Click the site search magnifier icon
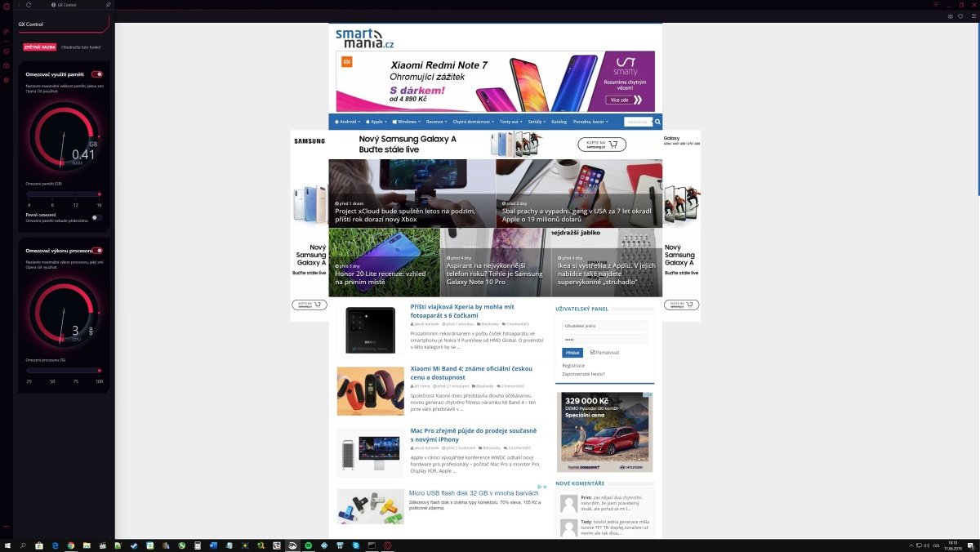 (x=657, y=122)
